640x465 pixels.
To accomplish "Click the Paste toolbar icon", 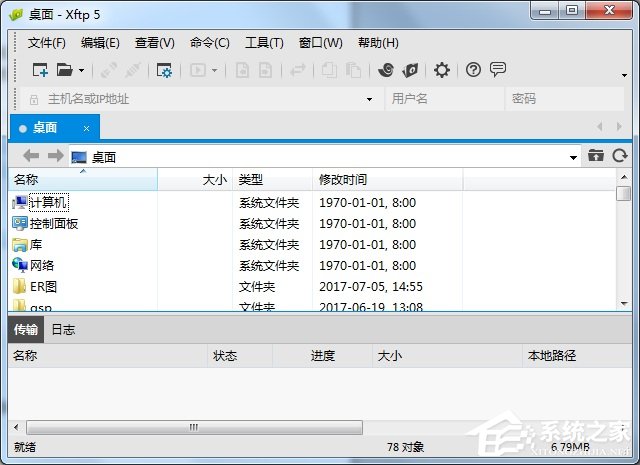I will pos(353,70).
